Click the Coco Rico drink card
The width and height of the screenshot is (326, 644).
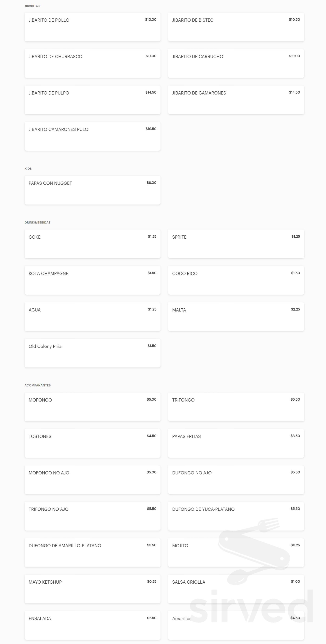pos(236,280)
